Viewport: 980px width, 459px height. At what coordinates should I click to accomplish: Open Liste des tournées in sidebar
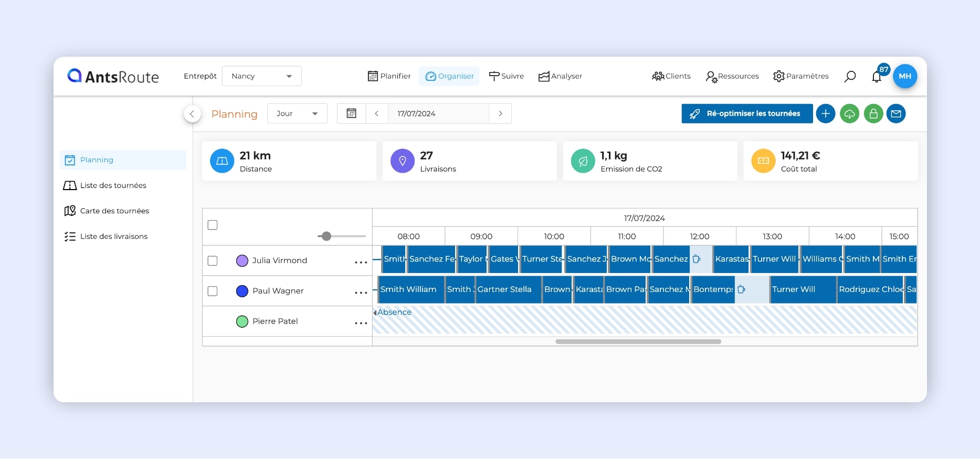pyautogui.click(x=113, y=185)
